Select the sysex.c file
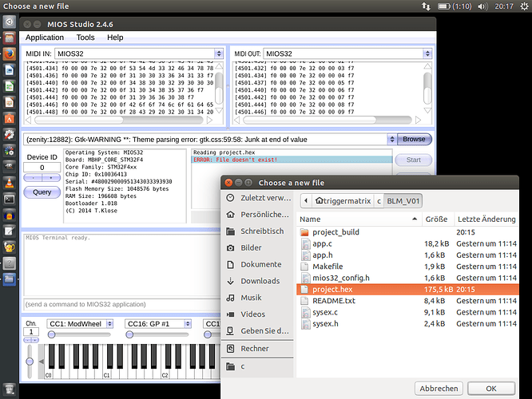 point(408,312)
